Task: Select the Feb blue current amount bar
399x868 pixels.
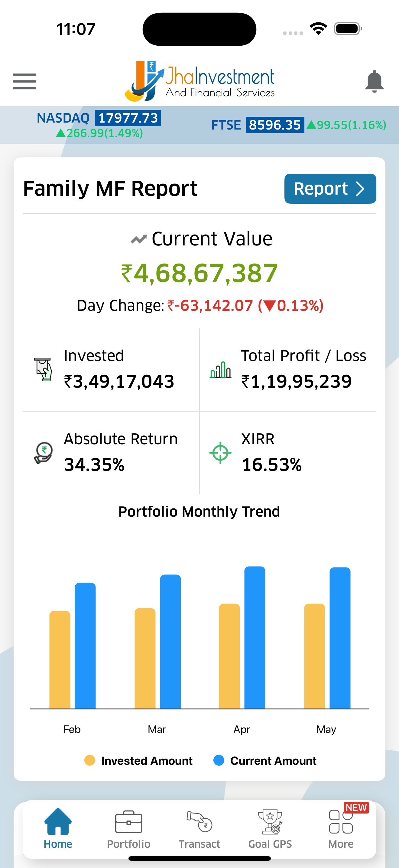Action: point(85,646)
